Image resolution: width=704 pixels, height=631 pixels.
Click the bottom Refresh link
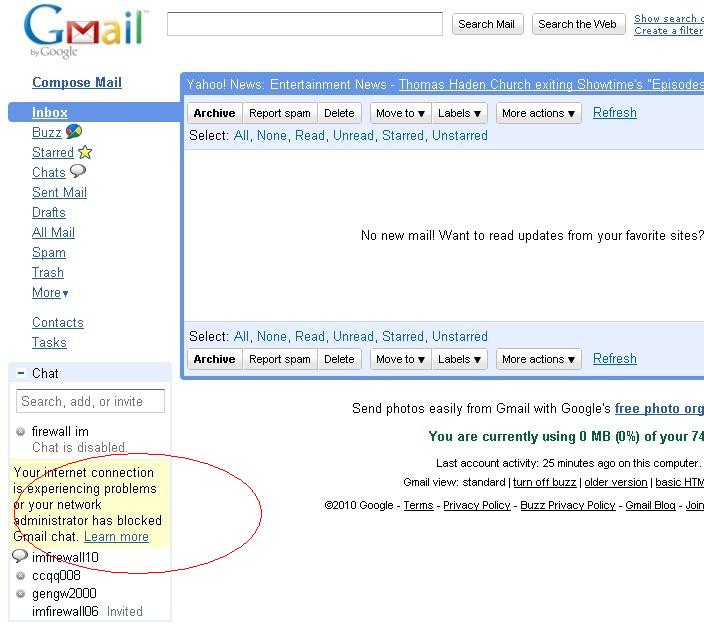[x=615, y=358]
